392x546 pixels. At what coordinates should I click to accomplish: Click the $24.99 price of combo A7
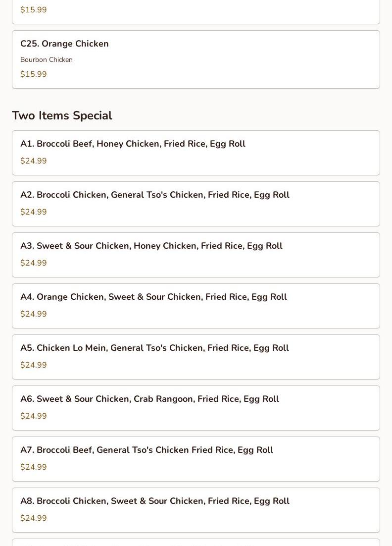coord(34,467)
